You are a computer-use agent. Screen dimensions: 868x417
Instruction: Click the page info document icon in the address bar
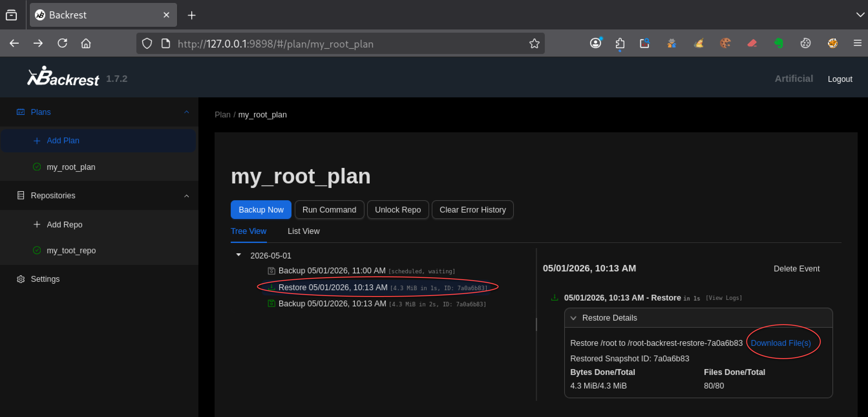[165, 44]
